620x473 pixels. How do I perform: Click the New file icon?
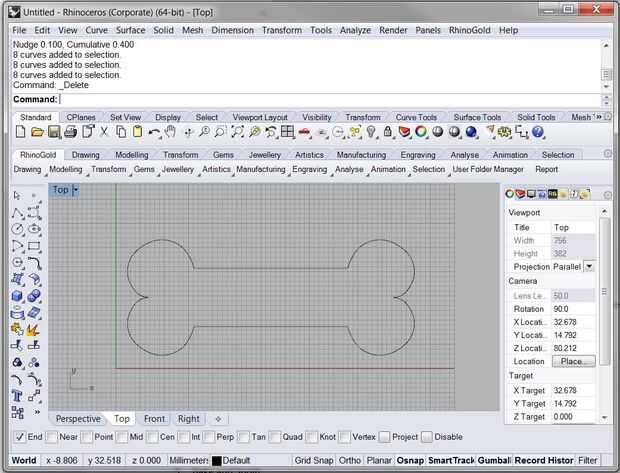(20, 132)
